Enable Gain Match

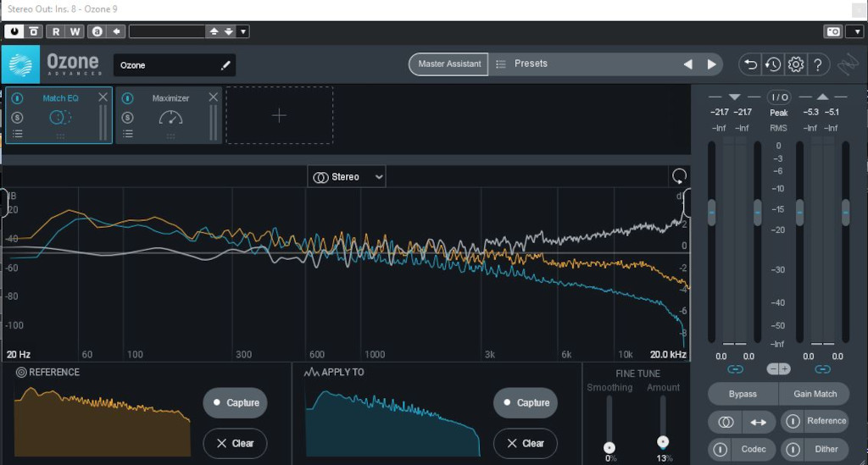click(x=815, y=394)
